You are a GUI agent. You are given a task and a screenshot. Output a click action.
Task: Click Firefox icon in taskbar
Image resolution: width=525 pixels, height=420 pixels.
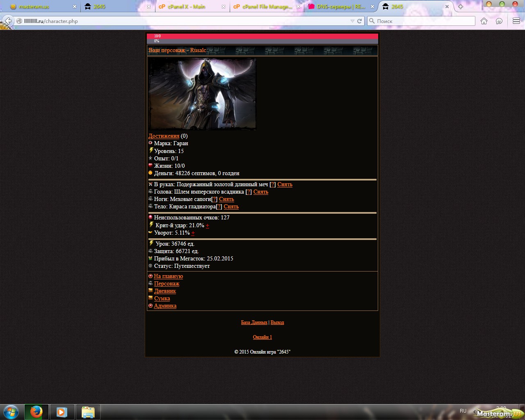click(37, 412)
